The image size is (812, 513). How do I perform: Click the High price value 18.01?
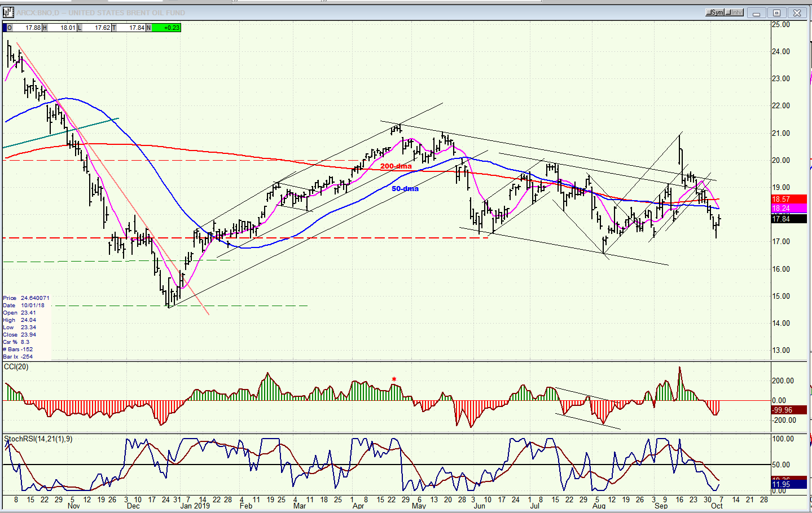pyautogui.click(x=68, y=28)
